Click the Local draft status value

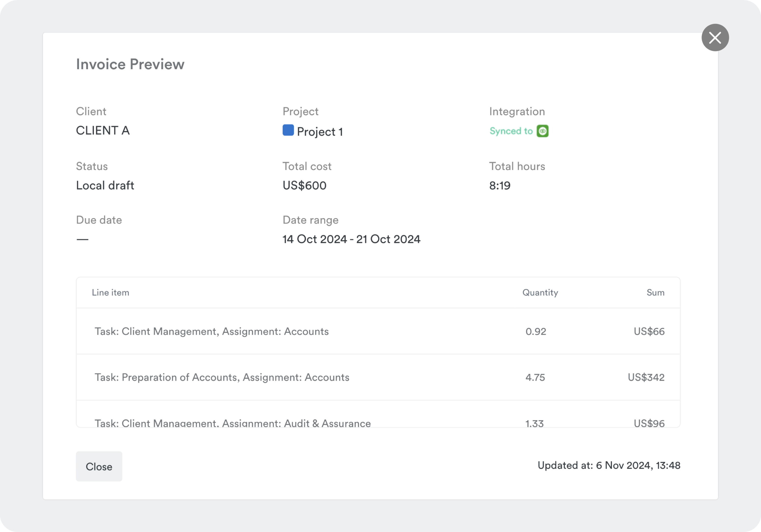click(105, 186)
